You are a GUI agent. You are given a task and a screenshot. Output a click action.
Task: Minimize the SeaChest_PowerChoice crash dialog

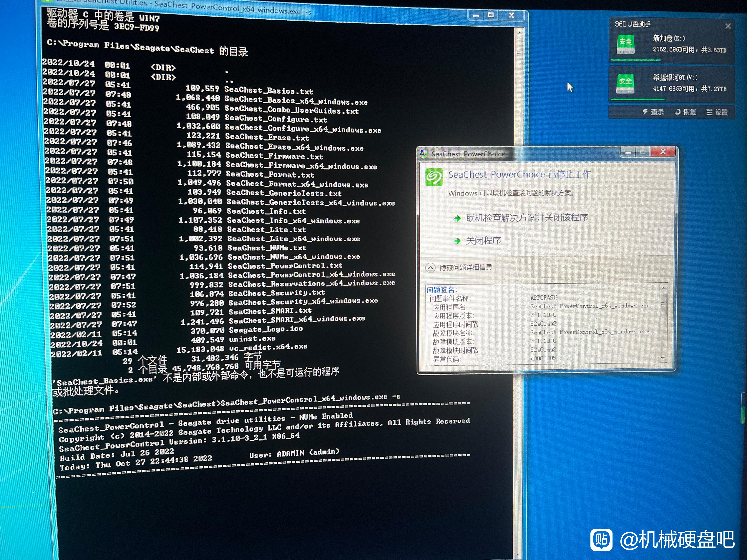[628, 152]
